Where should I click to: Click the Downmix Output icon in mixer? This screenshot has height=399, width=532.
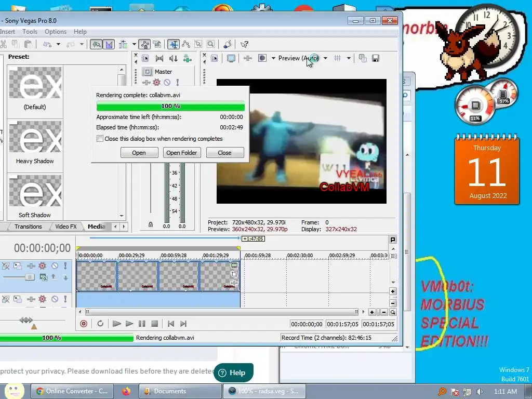click(159, 58)
